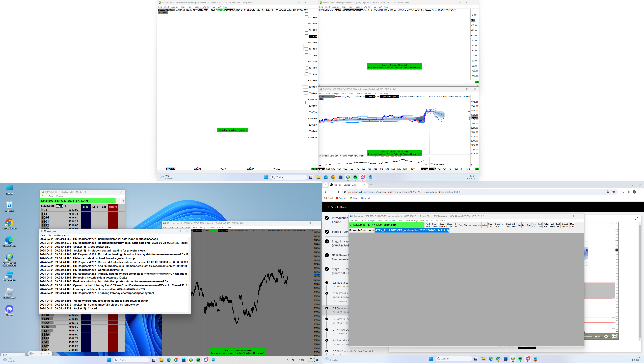This screenshot has width=644, height=364.
Task: Select the Text drawing tool
Action: [529, 225]
